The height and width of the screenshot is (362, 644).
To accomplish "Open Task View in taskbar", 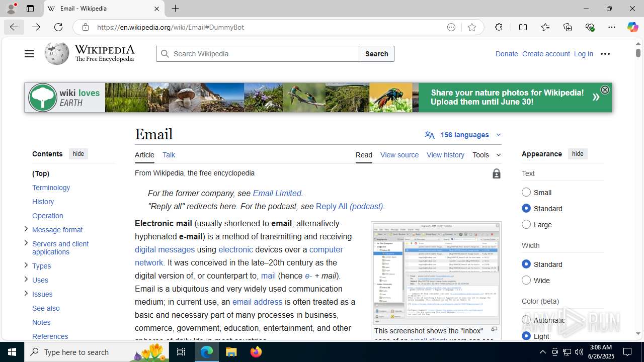I will coord(181,352).
